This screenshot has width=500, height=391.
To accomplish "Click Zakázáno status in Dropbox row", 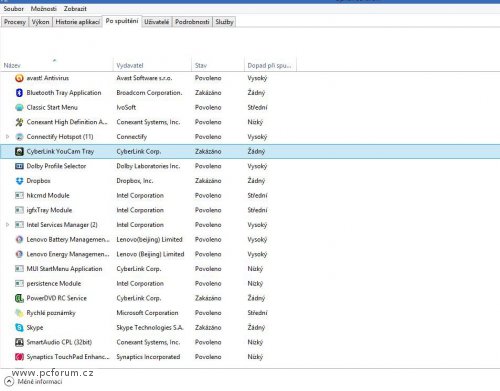I will coord(208,181).
